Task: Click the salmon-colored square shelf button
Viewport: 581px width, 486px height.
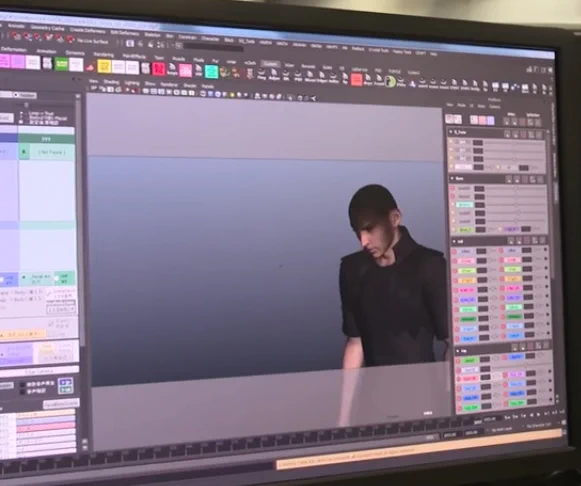Action: [356, 80]
